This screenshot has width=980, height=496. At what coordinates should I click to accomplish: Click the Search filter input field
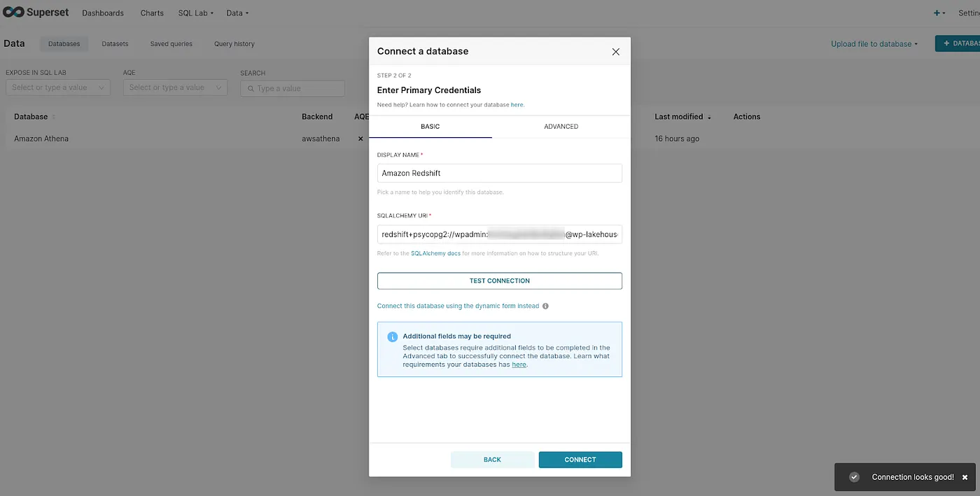pos(293,88)
